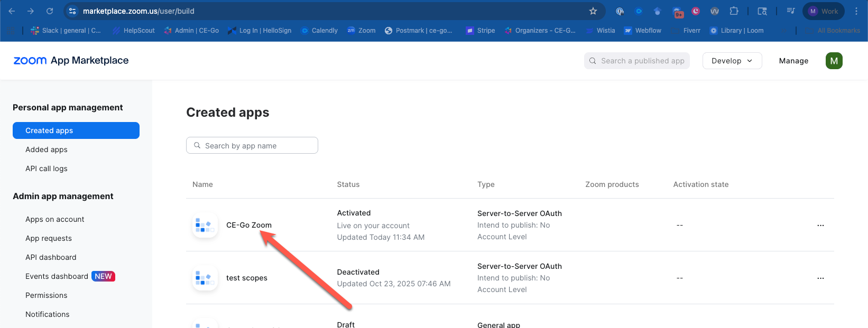Viewport: 868px width, 328px height.
Task: Expand the All Bookmarks folder
Action: 833,31
